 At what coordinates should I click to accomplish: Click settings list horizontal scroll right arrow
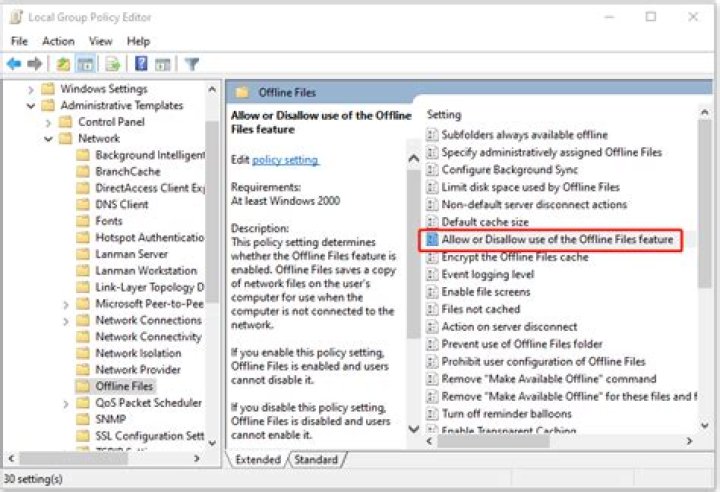[689, 441]
